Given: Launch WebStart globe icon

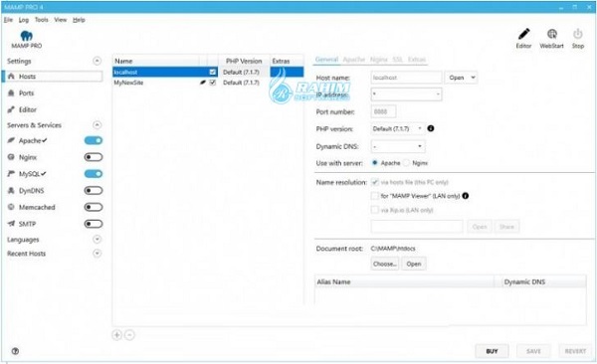Looking at the screenshot, I should [x=551, y=34].
